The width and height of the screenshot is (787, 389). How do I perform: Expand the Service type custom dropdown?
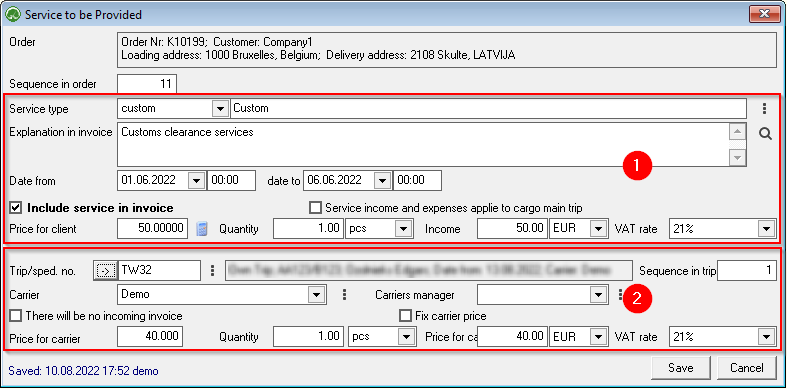coord(219,108)
